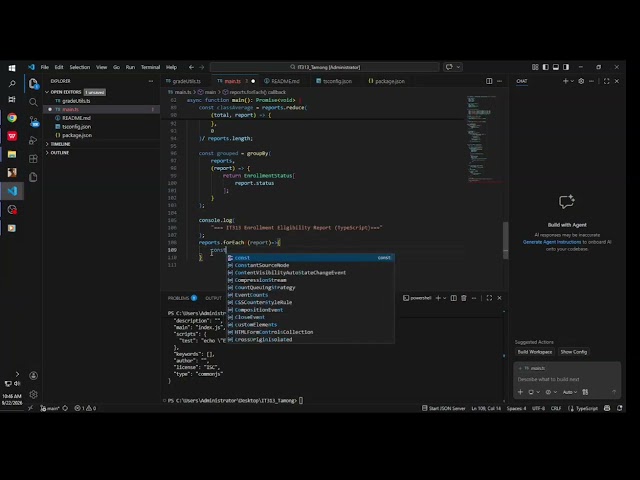640x480 pixels.
Task: Open the notifications bell in status bar
Action: 620,408
